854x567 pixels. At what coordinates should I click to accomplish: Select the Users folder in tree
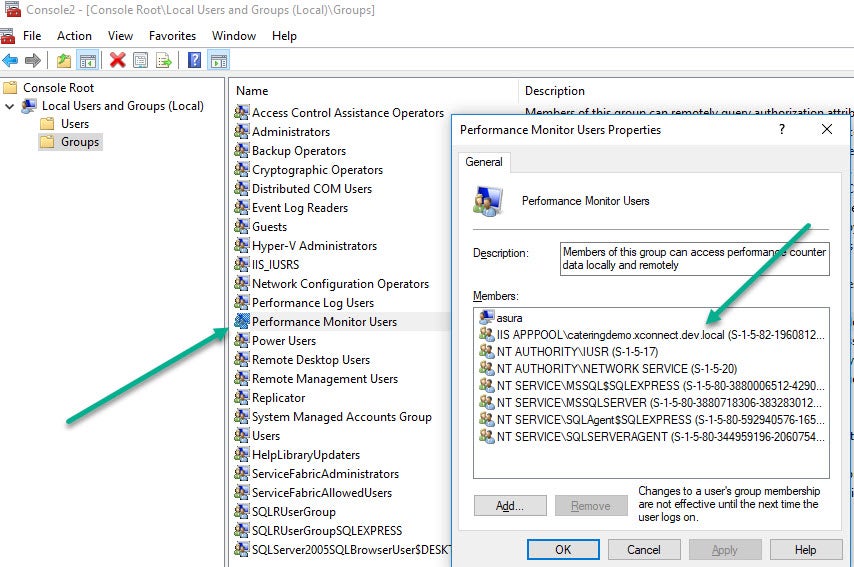pos(75,124)
